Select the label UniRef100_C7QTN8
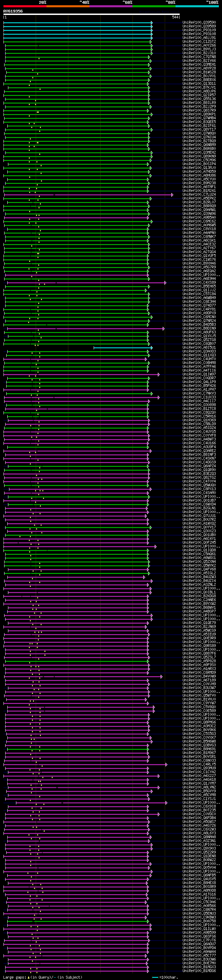222x980 pixels. tap(199, 57)
